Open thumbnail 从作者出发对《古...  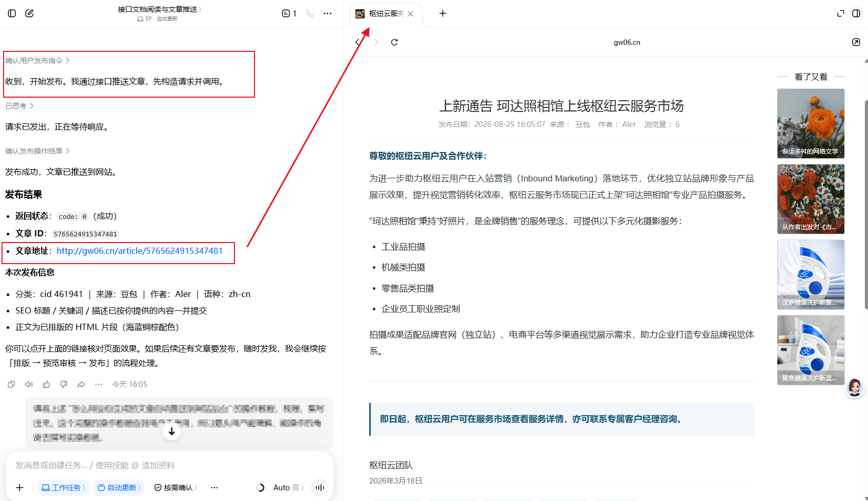810,199
